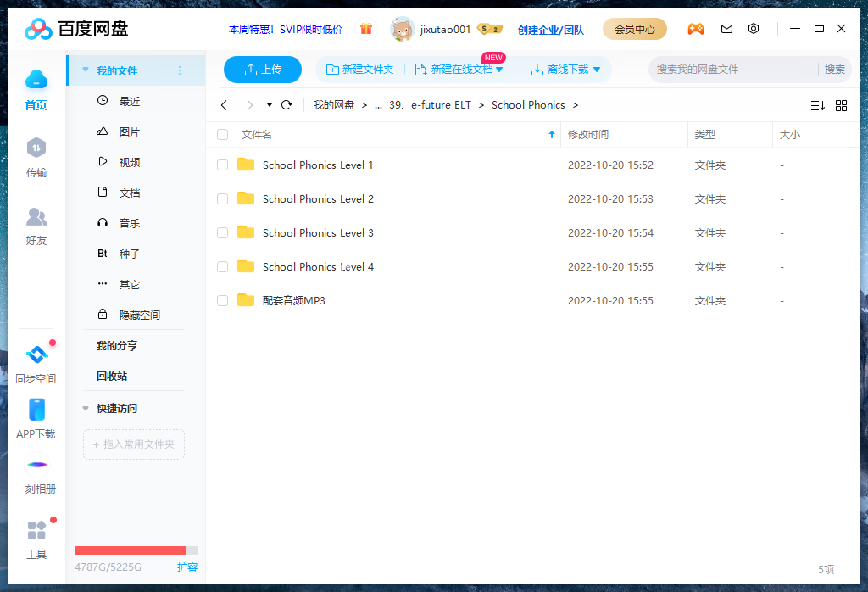Check the School Phonics Level 4 checkbox
Viewport: 868px width, 592px height.
pos(223,267)
